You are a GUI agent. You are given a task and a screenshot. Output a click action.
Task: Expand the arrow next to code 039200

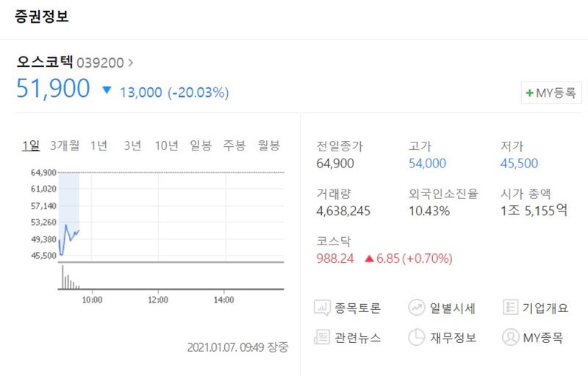click(x=131, y=62)
